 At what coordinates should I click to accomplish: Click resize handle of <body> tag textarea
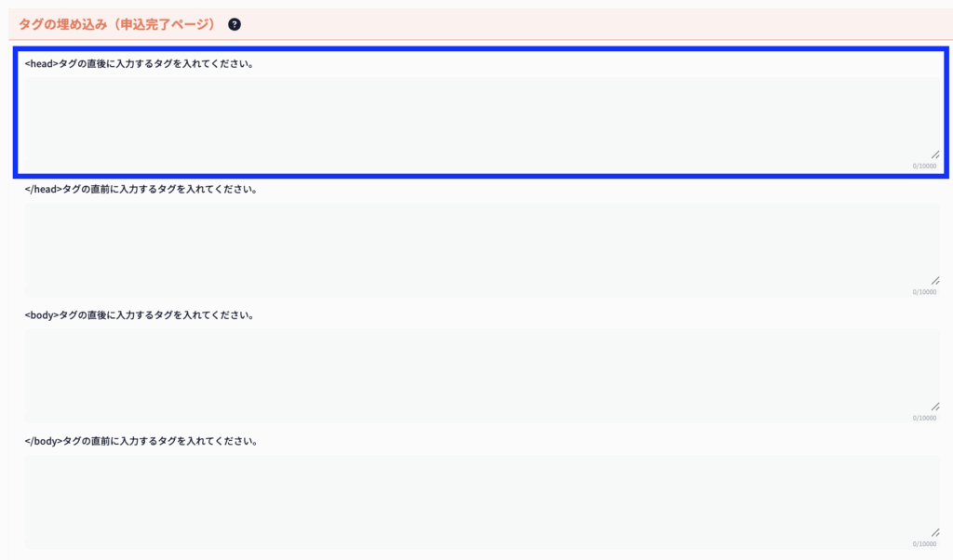click(x=934, y=407)
